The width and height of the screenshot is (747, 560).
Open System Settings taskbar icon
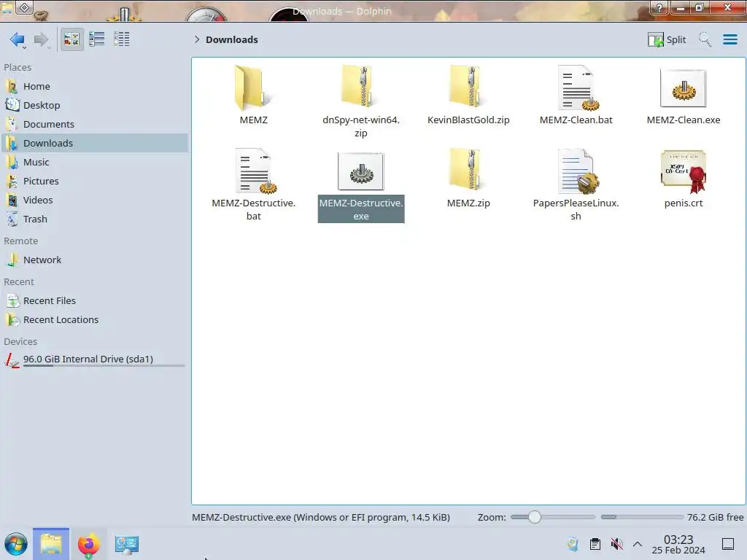click(x=126, y=545)
